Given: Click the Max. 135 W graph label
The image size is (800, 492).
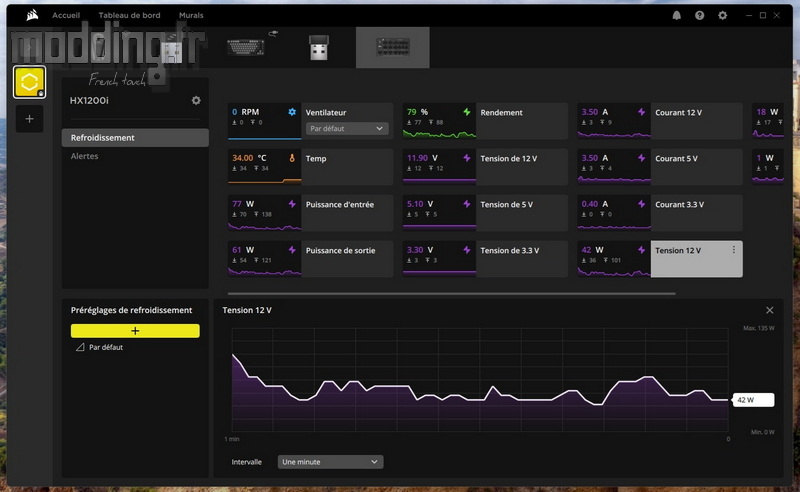Looking at the screenshot, I should [x=759, y=328].
